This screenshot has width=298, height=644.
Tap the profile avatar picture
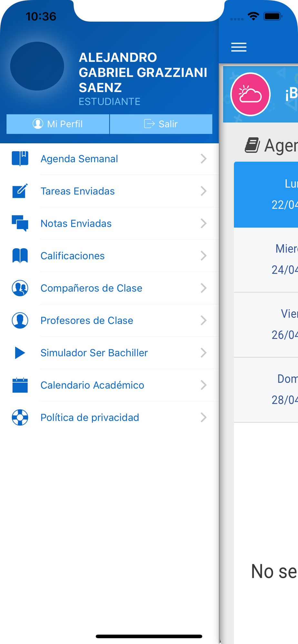tap(37, 66)
